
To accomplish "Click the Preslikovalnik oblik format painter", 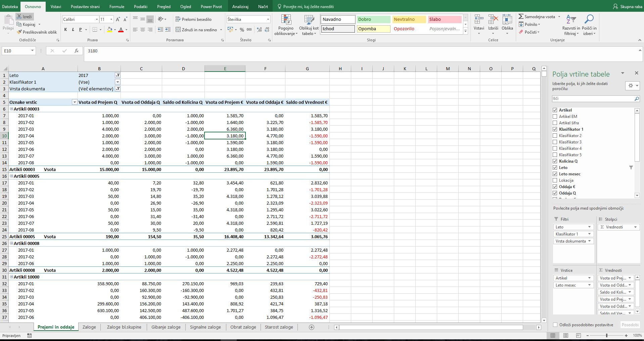I will point(37,32).
